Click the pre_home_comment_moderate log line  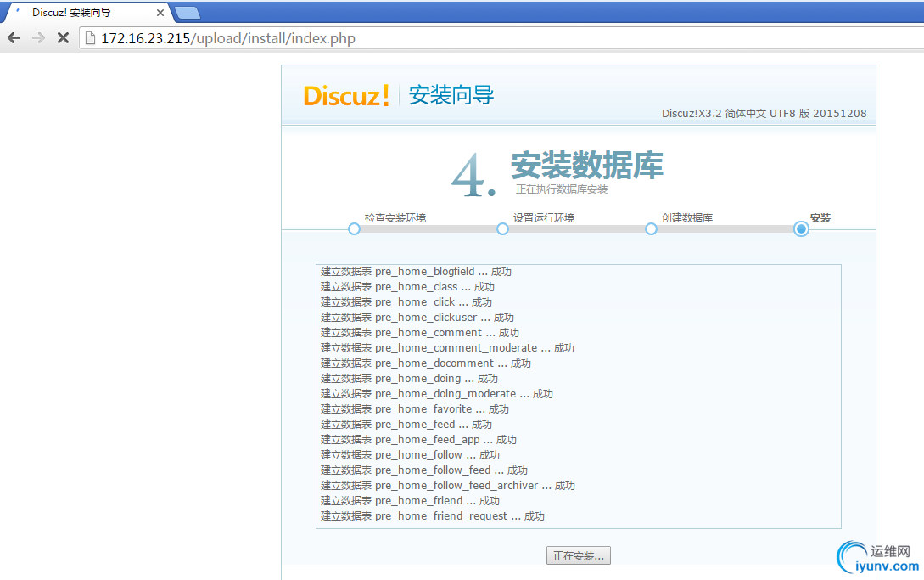pos(447,348)
